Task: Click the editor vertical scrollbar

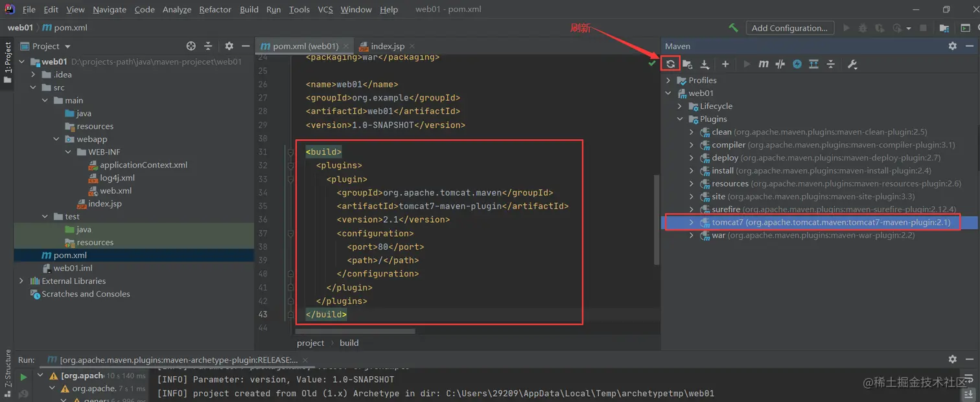Action: (x=657, y=220)
